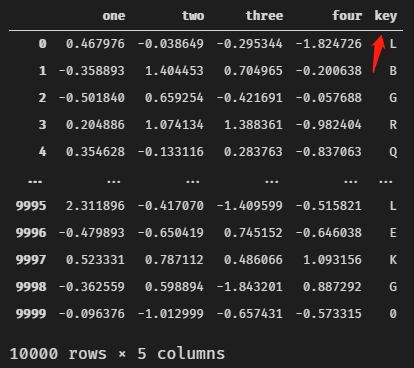The height and width of the screenshot is (368, 414).
Task: Click cell value 1.404453
Action: pos(174,71)
